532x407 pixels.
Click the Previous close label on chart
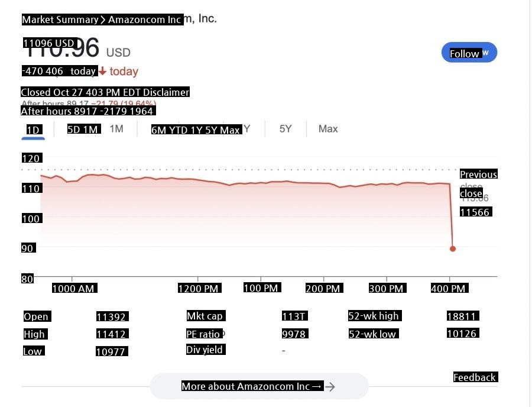tap(478, 175)
